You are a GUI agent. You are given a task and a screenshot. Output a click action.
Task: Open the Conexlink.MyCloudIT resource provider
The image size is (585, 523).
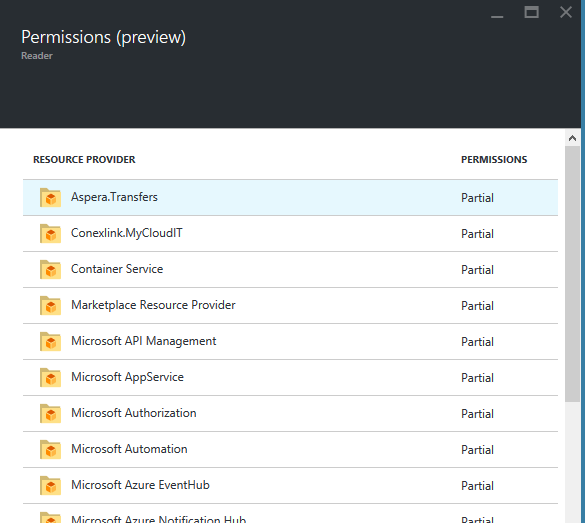290,234
